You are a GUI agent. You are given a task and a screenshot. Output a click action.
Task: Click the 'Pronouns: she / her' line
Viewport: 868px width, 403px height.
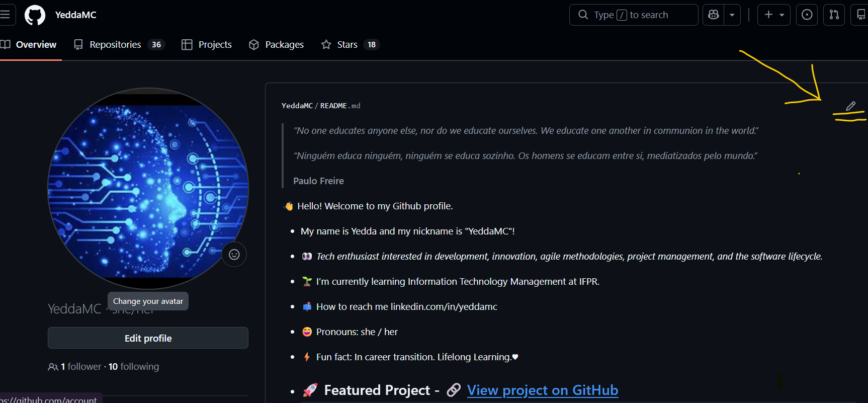(357, 332)
